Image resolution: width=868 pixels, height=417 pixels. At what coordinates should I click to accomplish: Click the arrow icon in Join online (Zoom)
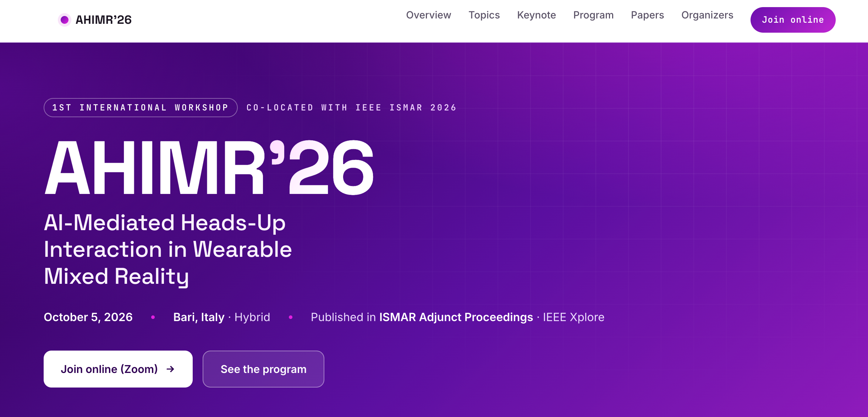(170, 369)
